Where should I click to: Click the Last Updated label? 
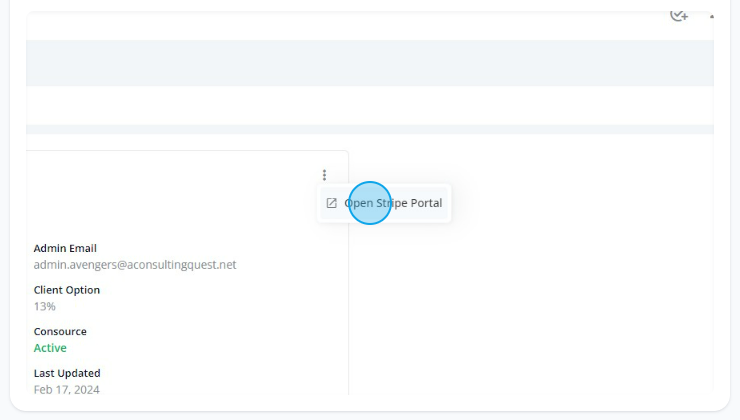(67, 373)
